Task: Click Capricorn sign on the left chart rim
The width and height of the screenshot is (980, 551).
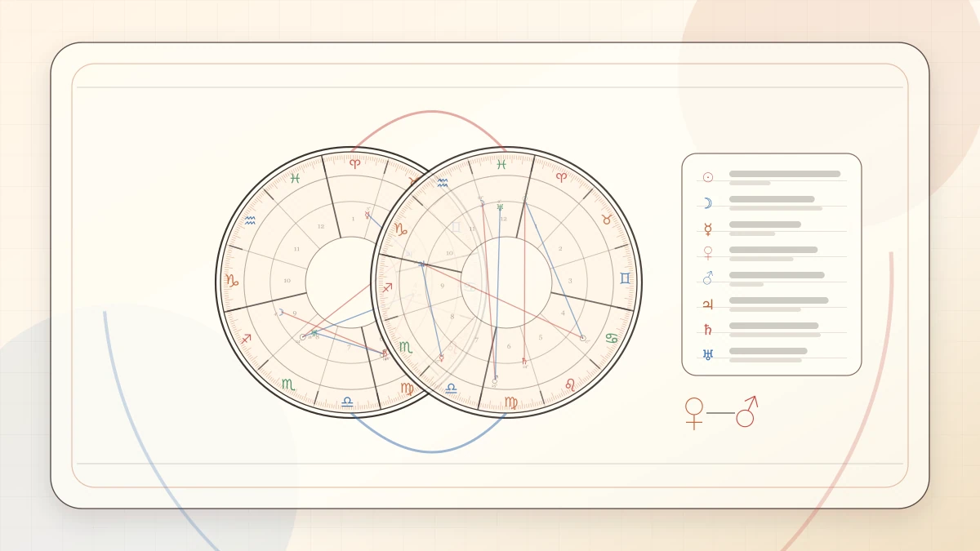Action: pyautogui.click(x=232, y=281)
